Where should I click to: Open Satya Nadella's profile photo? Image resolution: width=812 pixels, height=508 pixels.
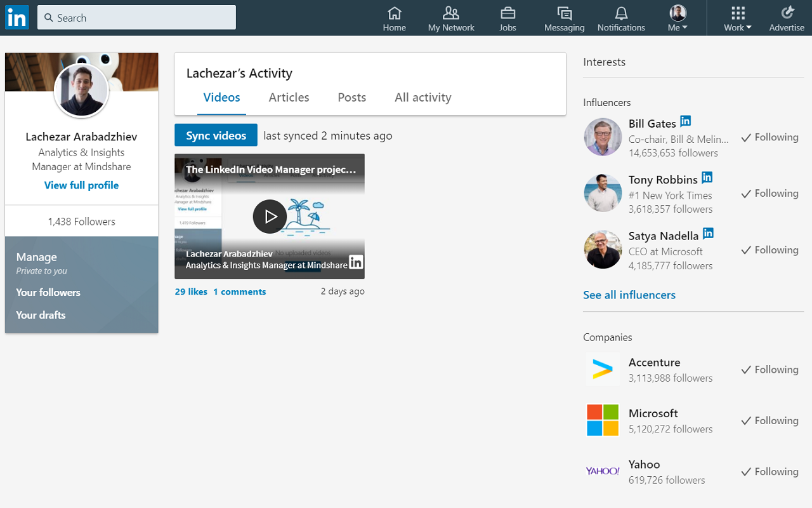click(603, 250)
